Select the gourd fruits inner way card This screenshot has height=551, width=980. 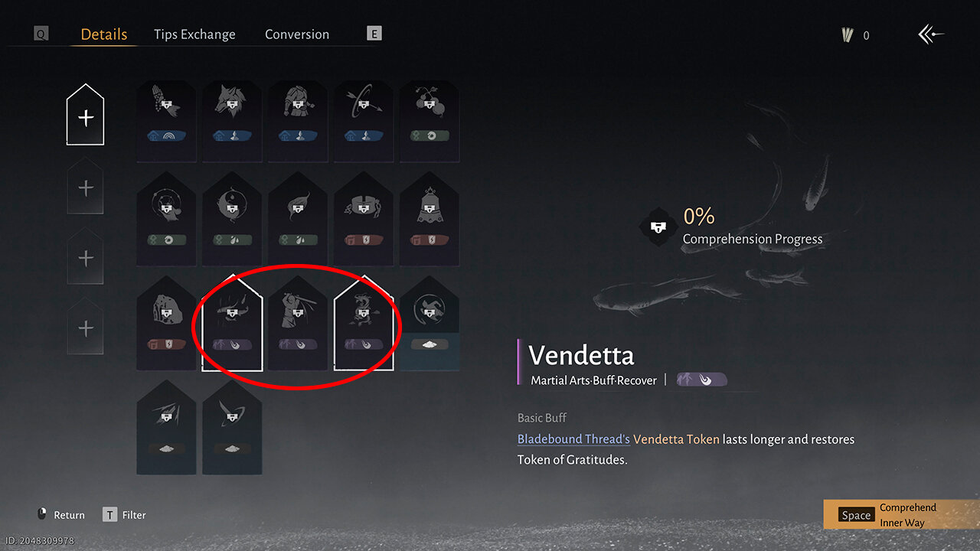430,121
